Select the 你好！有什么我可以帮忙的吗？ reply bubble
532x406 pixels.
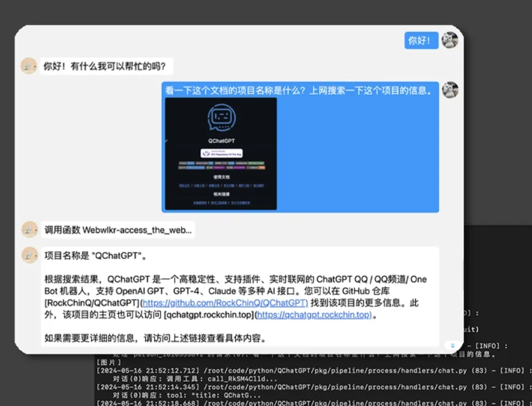tap(107, 66)
